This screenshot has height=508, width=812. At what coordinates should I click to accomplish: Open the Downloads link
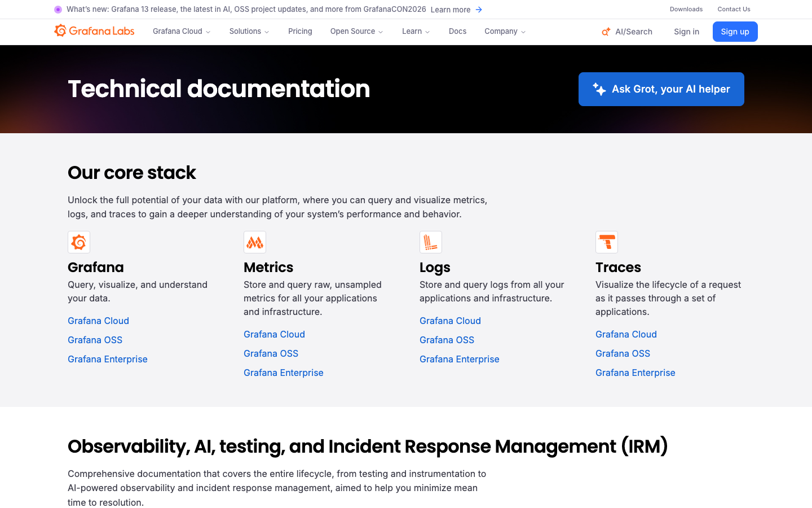tap(686, 9)
